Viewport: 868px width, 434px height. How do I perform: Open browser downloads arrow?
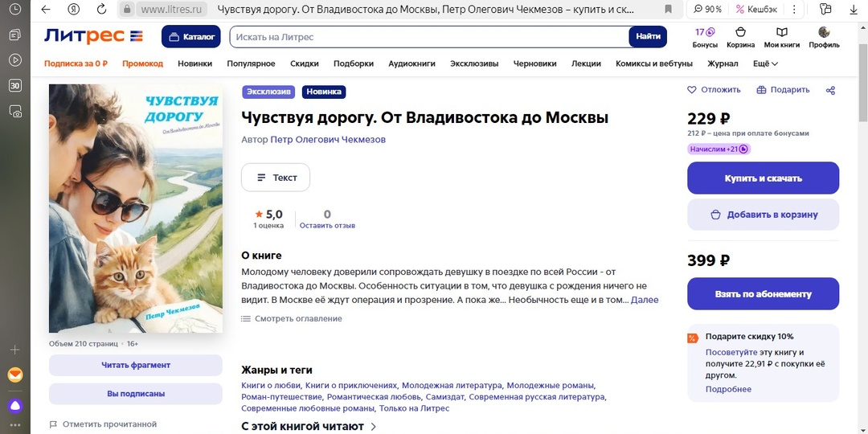click(853, 9)
